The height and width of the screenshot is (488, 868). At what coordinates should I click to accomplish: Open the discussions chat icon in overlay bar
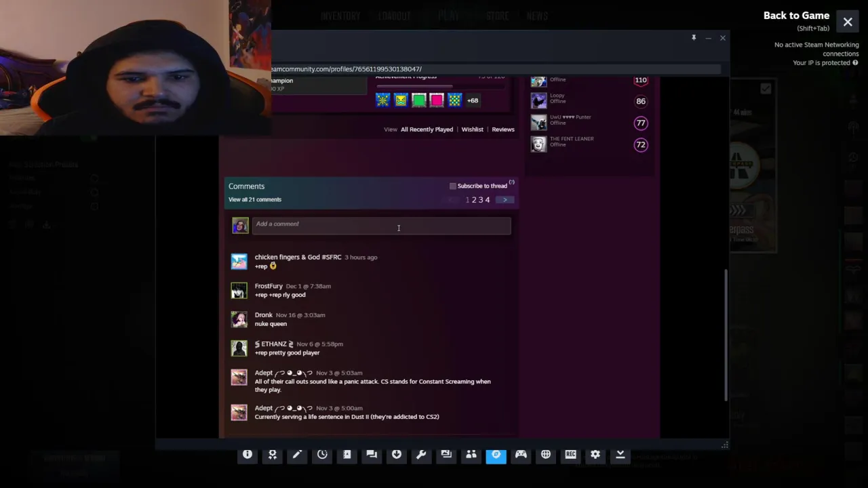click(372, 455)
